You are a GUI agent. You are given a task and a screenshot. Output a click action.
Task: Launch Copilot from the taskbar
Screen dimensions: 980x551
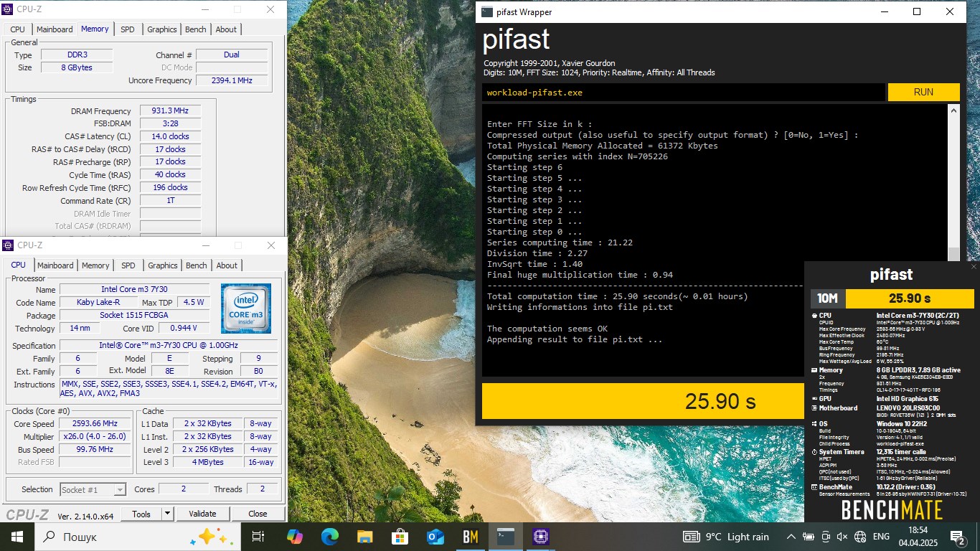[294, 537]
